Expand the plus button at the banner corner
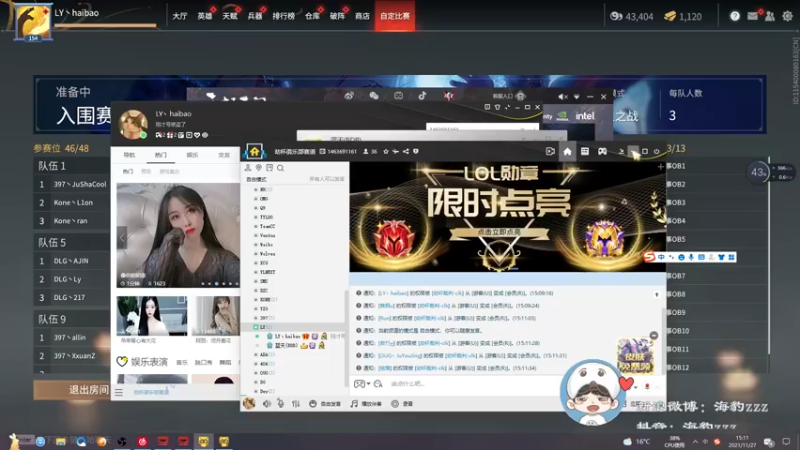 (660, 166)
